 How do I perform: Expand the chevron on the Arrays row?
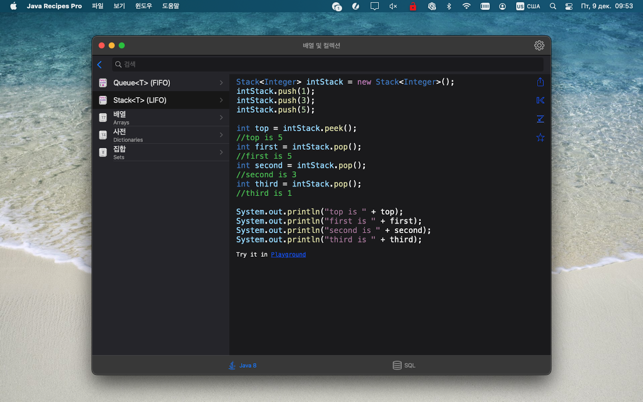[x=221, y=118]
